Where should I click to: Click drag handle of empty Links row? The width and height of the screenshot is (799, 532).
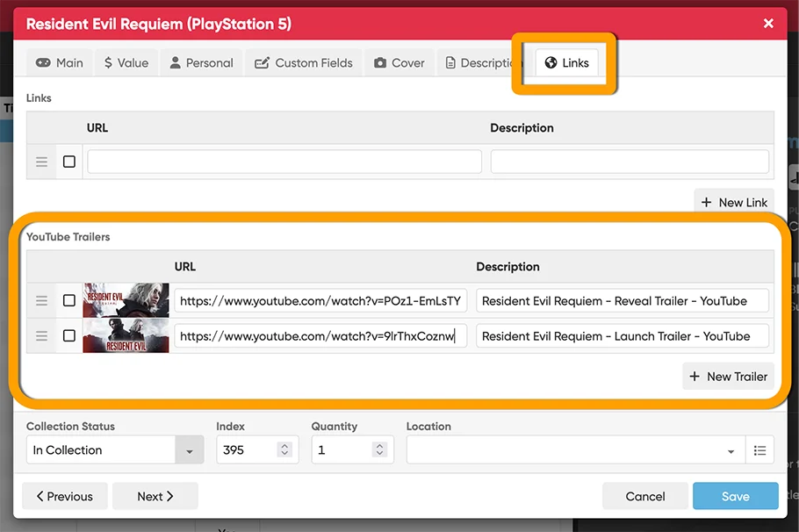(x=41, y=162)
